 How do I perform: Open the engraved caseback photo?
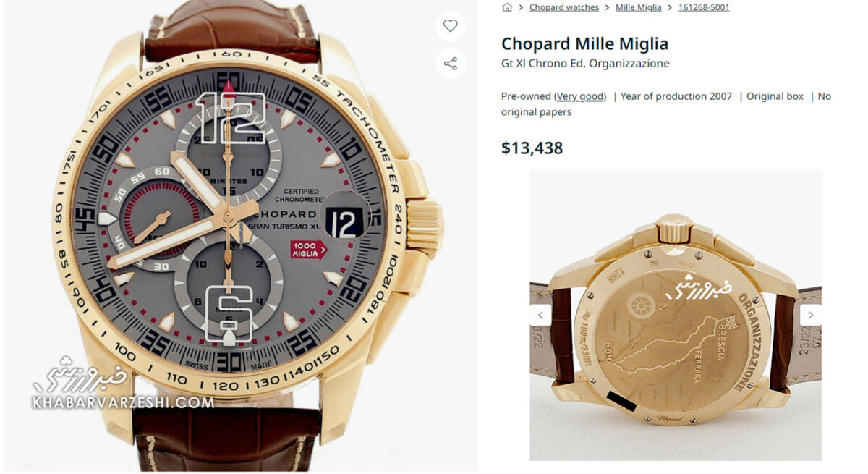click(x=676, y=316)
